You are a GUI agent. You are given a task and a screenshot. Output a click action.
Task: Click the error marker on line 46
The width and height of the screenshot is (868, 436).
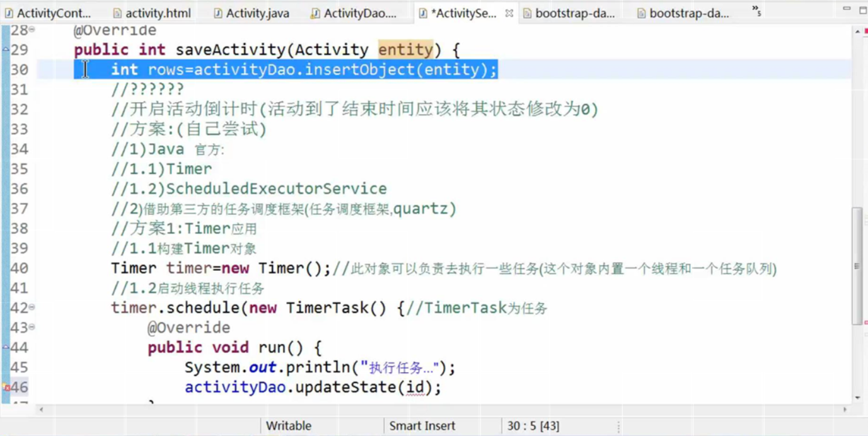6,387
